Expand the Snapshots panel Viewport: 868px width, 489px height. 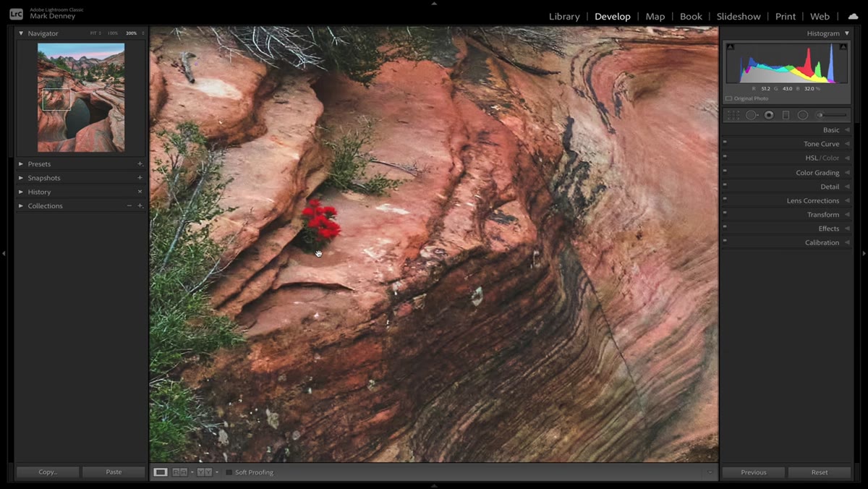click(x=21, y=178)
